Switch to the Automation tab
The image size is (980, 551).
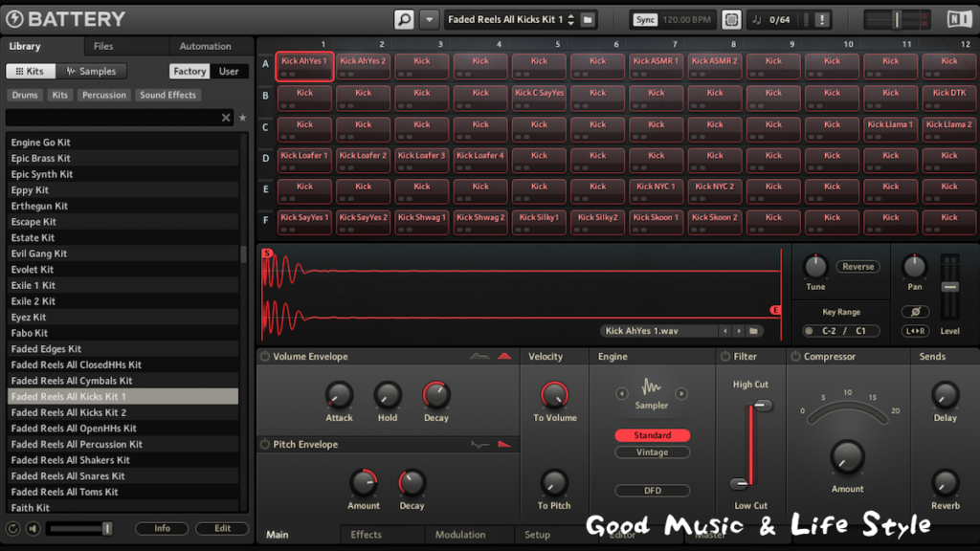point(205,46)
